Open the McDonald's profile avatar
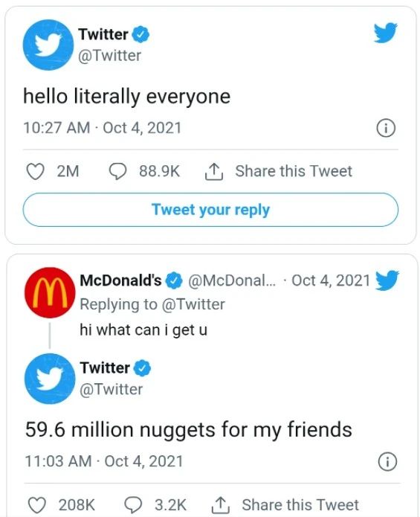The image size is (420, 517). click(x=50, y=292)
